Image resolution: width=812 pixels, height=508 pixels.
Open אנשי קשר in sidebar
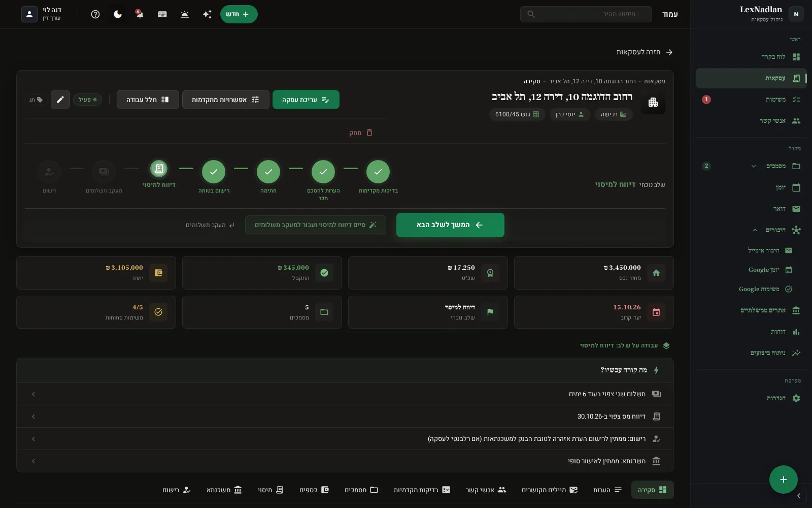click(x=751, y=121)
